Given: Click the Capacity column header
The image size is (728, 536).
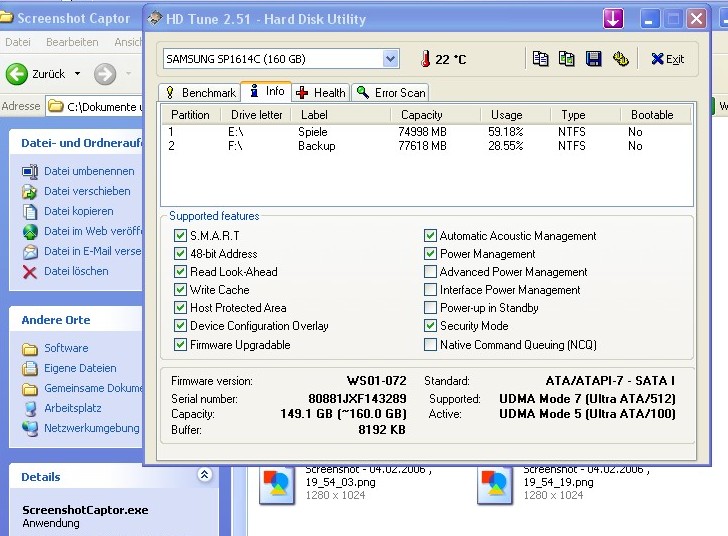Looking at the screenshot, I should pyautogui.click(x=422, y=115).
